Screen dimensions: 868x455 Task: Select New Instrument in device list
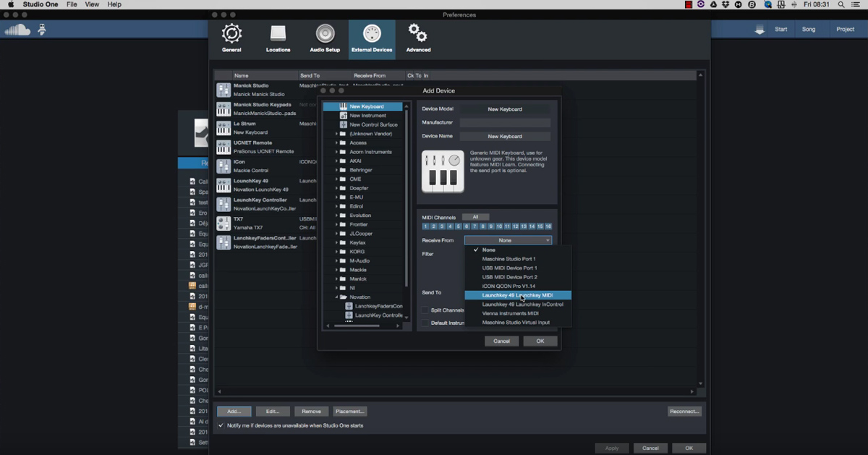click(x=367, y=116)
